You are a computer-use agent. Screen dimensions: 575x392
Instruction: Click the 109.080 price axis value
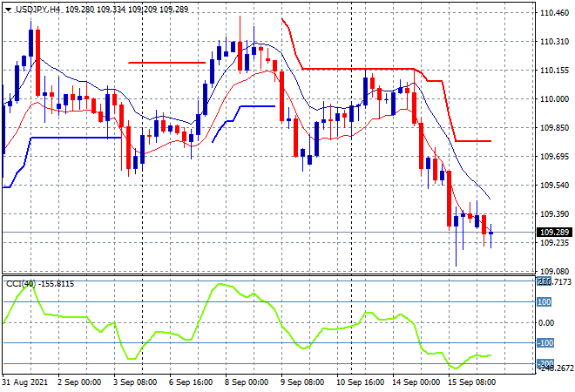tap(554, 272)
